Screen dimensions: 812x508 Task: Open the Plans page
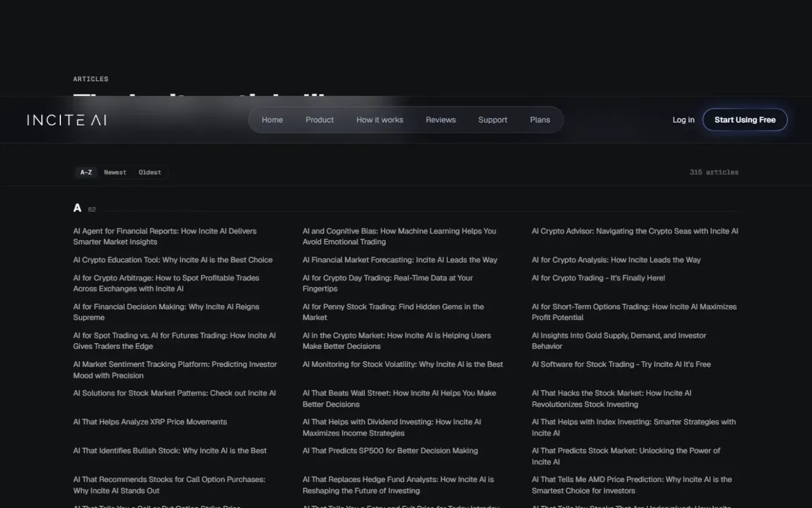tap(540, 120)
